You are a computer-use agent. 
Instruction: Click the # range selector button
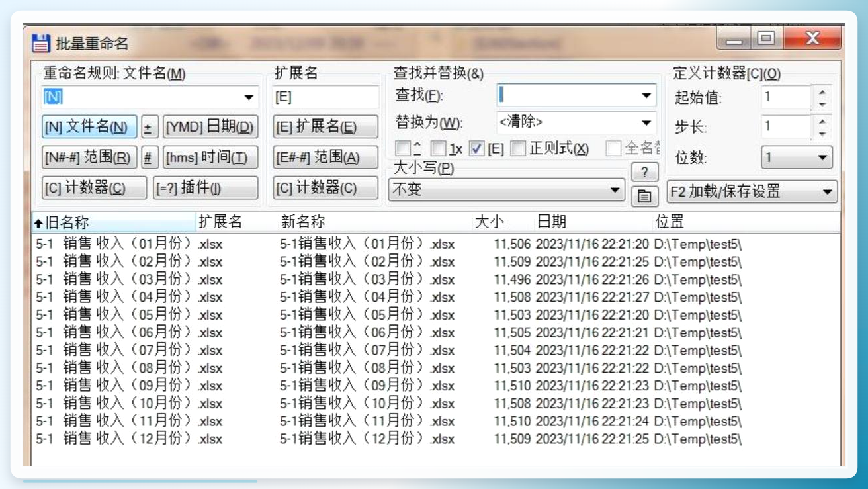150,157
